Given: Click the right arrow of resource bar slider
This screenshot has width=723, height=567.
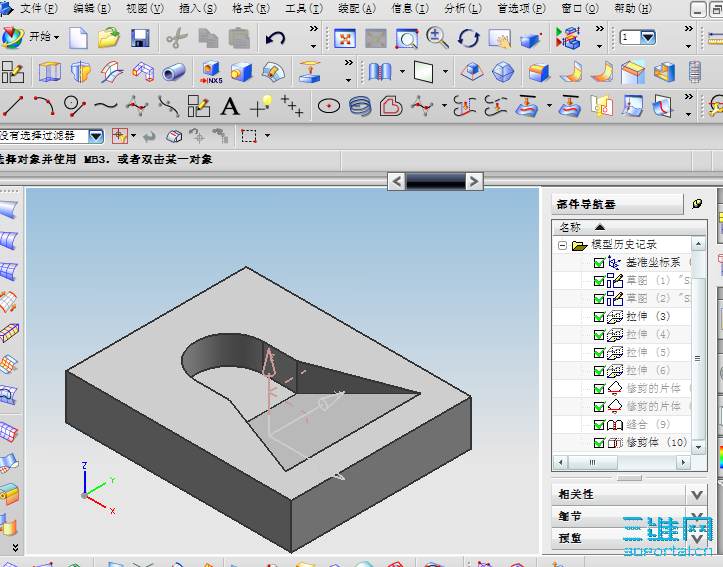Looking at the screenshot, I should point(474,181).
